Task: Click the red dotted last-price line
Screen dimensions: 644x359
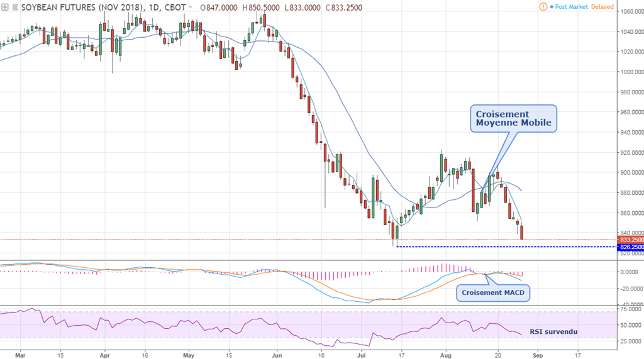Action: [252, 240]
